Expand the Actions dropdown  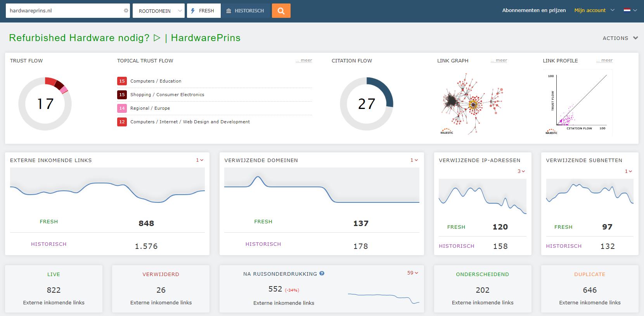pos(620,38)
